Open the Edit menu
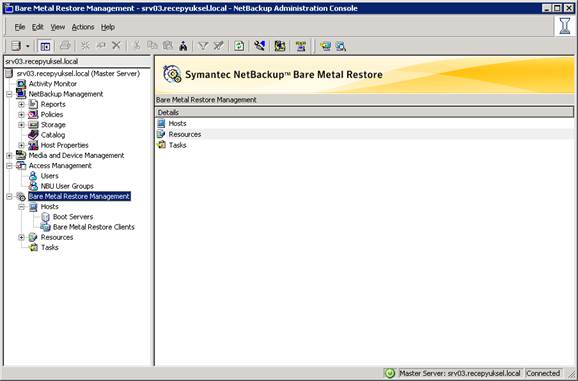 (x=37, y=27)
